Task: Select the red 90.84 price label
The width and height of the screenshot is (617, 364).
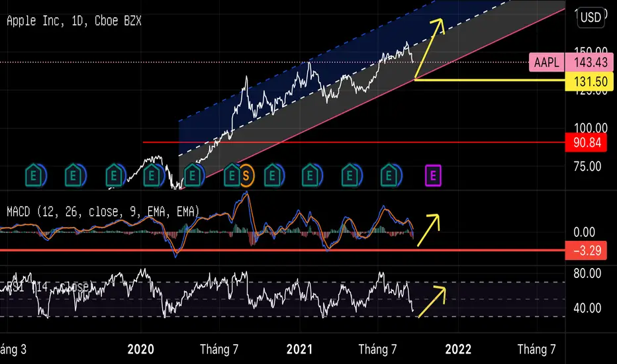Action: tap(587, 142)
